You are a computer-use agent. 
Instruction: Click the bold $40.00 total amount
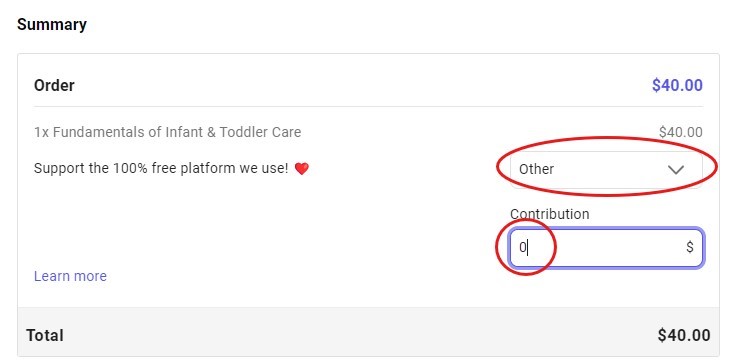click(684, 336)
